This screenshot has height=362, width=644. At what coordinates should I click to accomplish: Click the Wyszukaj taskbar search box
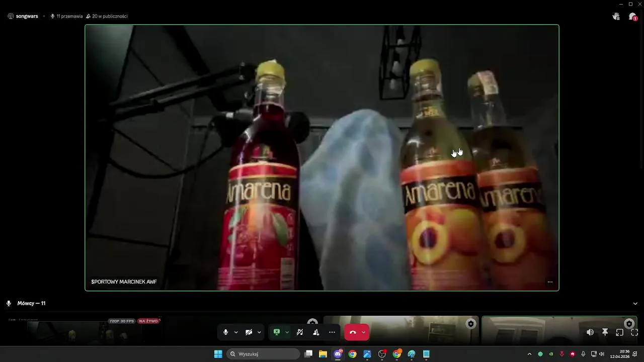pyautogui.click(x=263, y=354)
